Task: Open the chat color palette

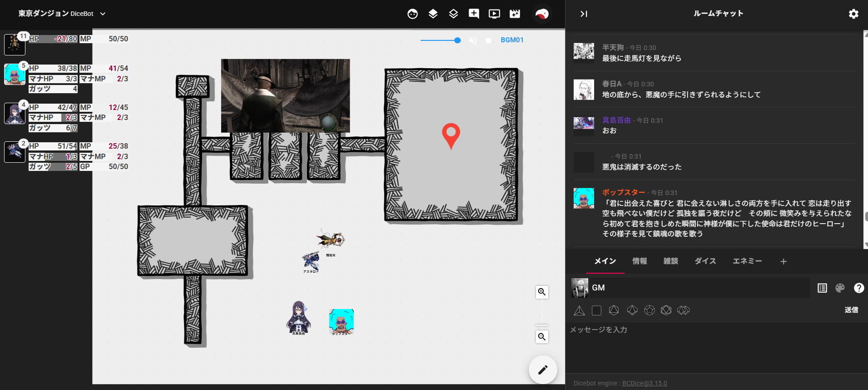Action: (840, 288)
